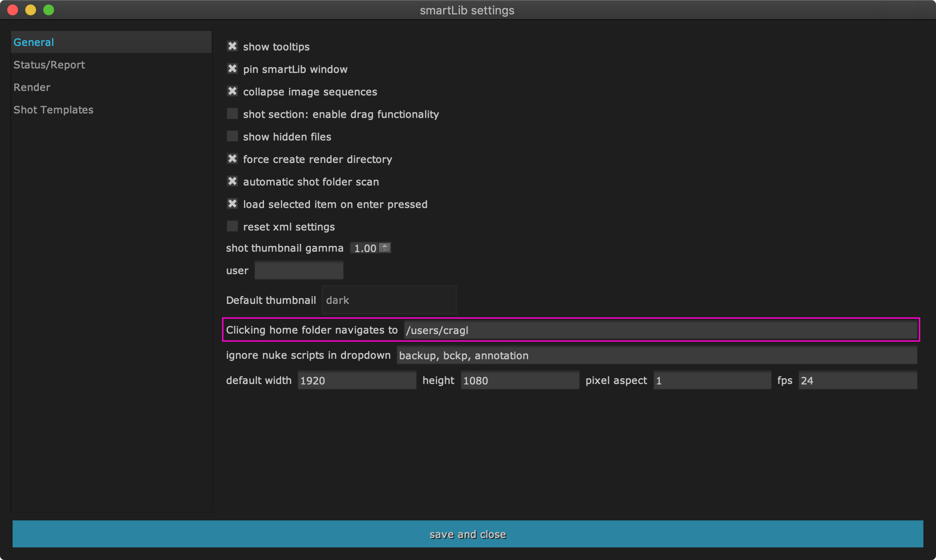Increase shot thumbnail gamma with stepper
The image size is (936, 560).
385,245
